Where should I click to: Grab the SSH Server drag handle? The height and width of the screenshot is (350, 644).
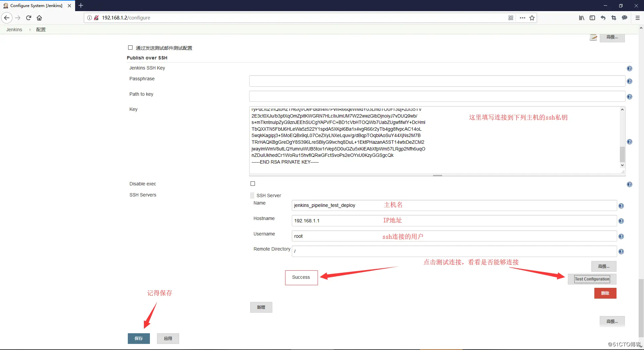tap(252, 195)
